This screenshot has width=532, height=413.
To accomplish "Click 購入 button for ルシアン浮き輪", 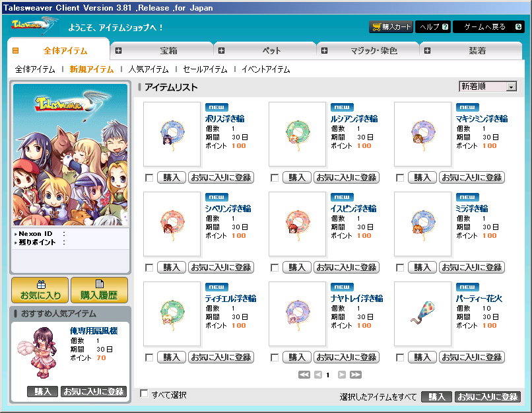I will coord(297,178).
